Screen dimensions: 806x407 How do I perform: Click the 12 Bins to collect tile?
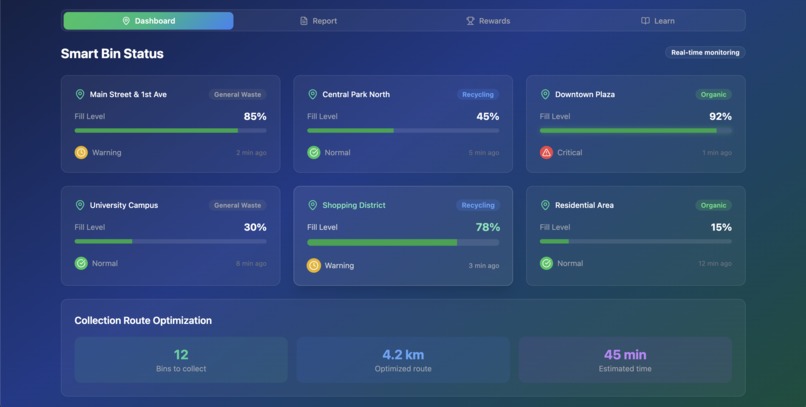(181, 360)
